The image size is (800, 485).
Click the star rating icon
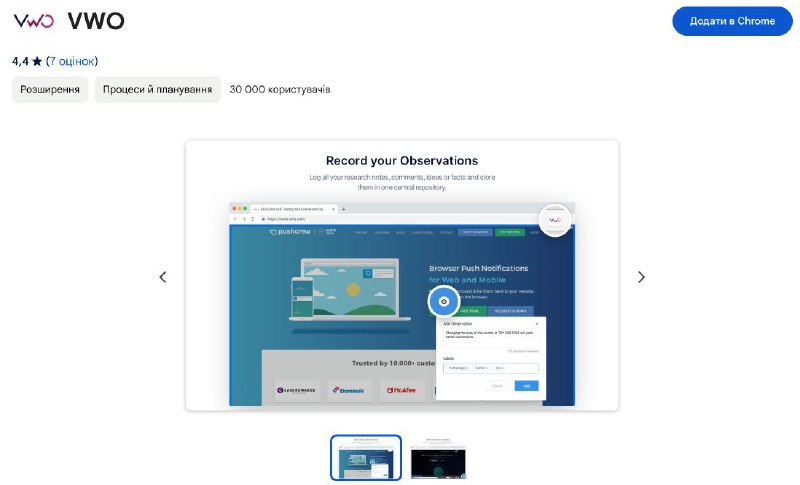[x=37, y=62]
